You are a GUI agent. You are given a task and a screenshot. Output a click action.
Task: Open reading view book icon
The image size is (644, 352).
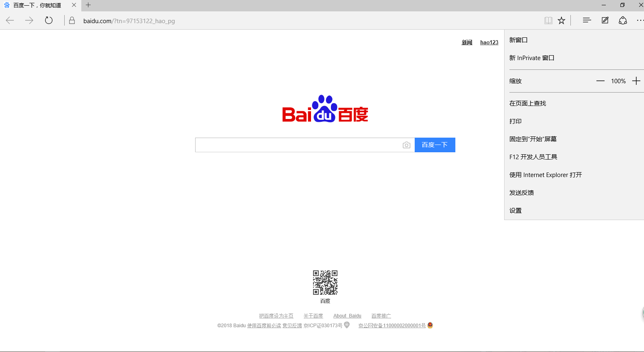(x=548, y=20)
